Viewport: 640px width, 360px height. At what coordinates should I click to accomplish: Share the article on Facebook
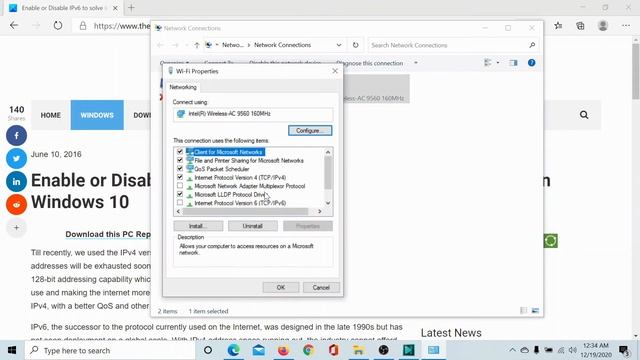pyautogui.click(x=16, y=136)
